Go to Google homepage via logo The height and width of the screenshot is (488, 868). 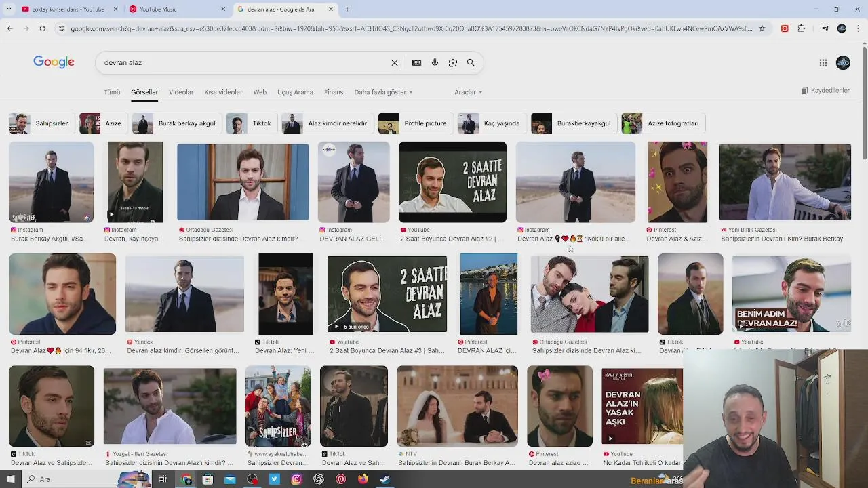[x=54, y=62]
